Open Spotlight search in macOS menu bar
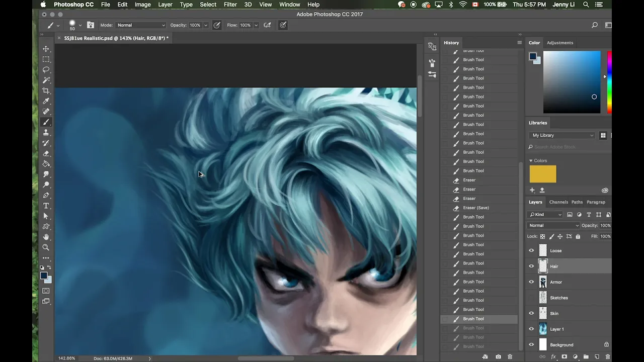The width and height of the screenshot is (644, 362). (x=586, y=5)
